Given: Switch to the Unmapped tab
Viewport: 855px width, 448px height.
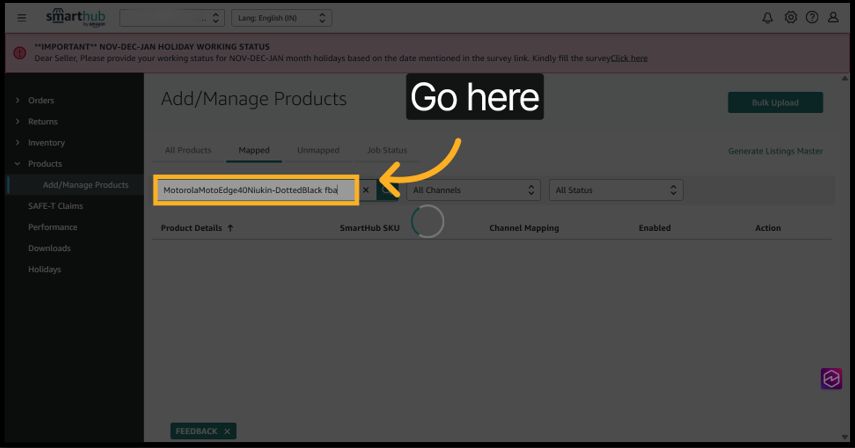Looking at the screenshot, I should point(318,151).
